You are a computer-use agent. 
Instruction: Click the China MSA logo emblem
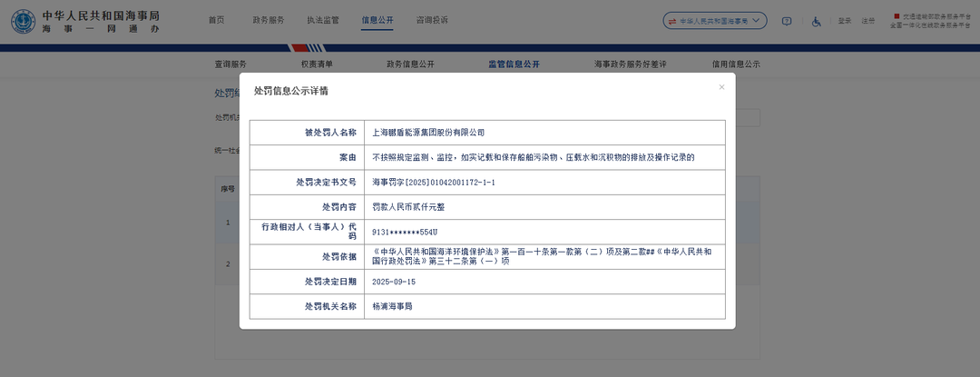point(24,22)
